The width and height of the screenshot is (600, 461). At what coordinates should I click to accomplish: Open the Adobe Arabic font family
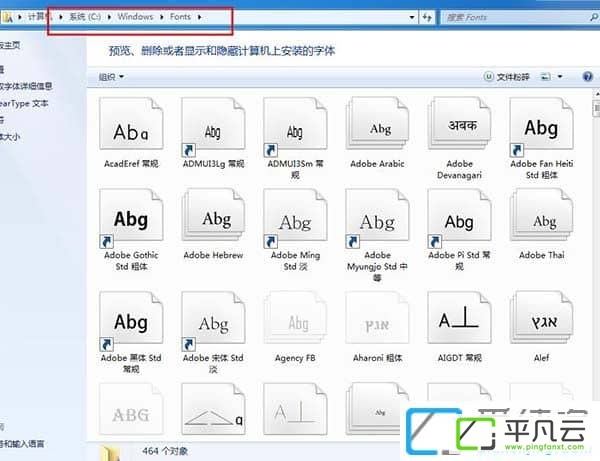click(x=377, y=124)
